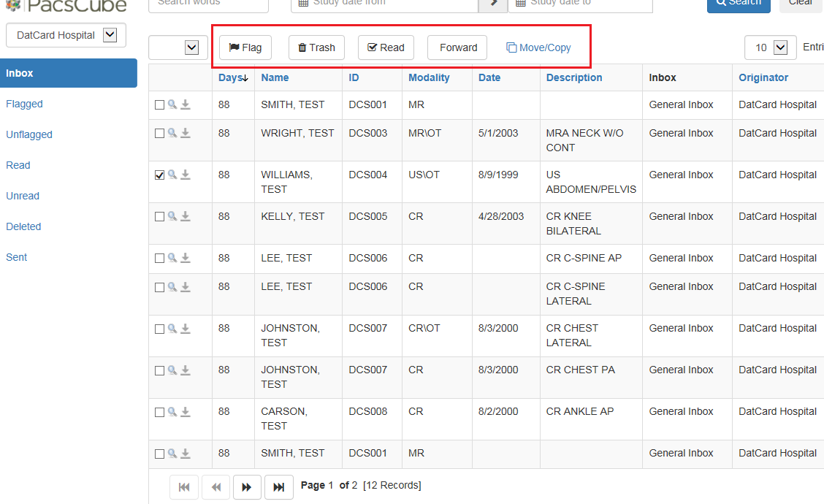Jump to the last page
This screenshot has width=824, height=504.
pos(279,487)
